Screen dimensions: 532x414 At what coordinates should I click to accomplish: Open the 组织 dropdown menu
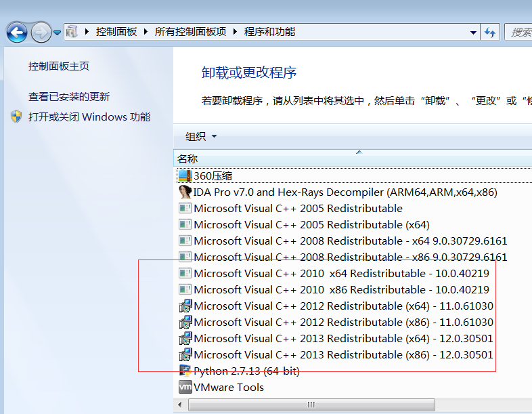[201, 136]
